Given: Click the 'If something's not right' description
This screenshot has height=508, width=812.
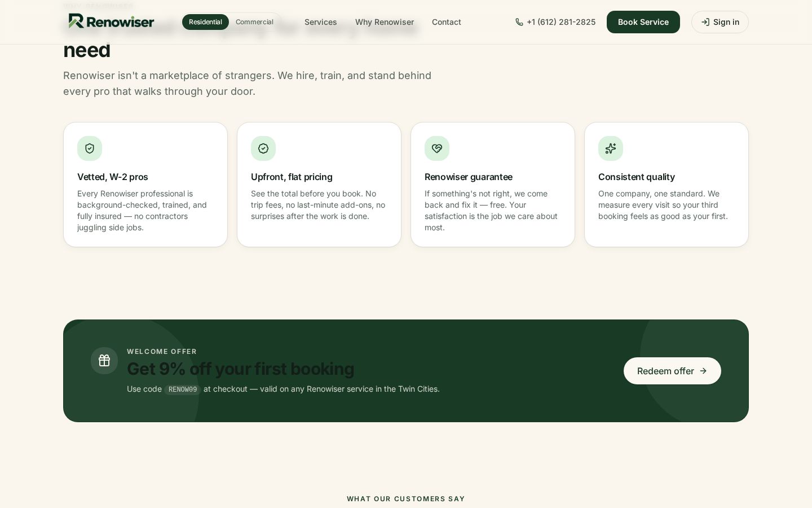Looking at the screenshot, I should [491, 211].
